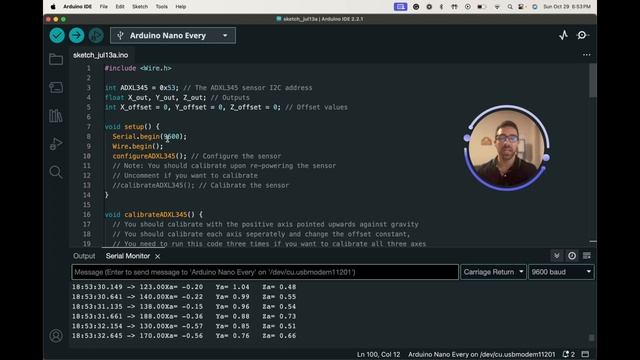Start debugging with the Debug button
The height and width of the screenshot is (360, 640).
tap(96, 36)
